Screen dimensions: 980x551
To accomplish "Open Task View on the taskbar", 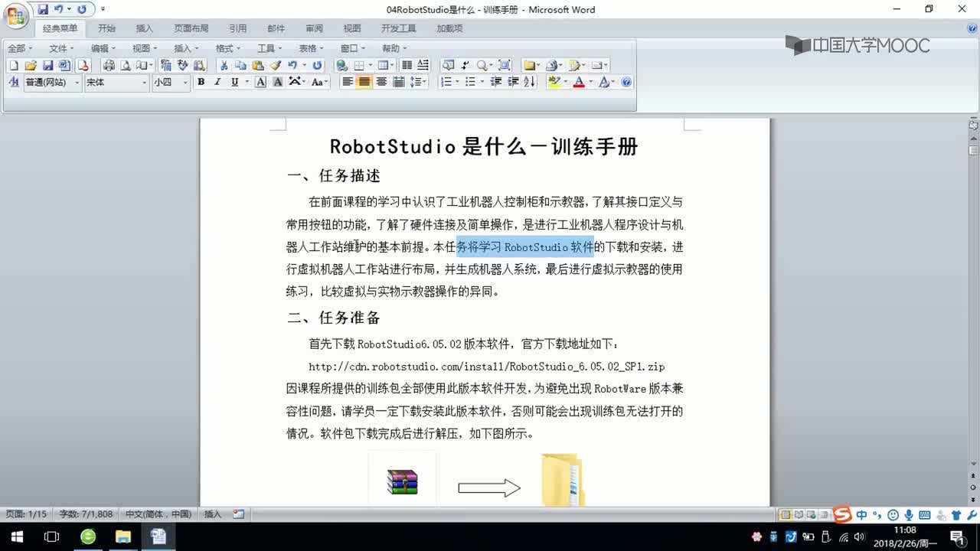I will click(x=52, y=536).
